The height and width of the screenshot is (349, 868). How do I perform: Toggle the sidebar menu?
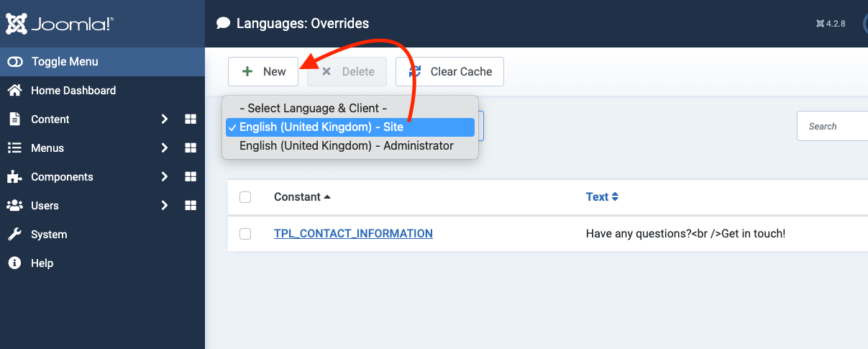64,62
